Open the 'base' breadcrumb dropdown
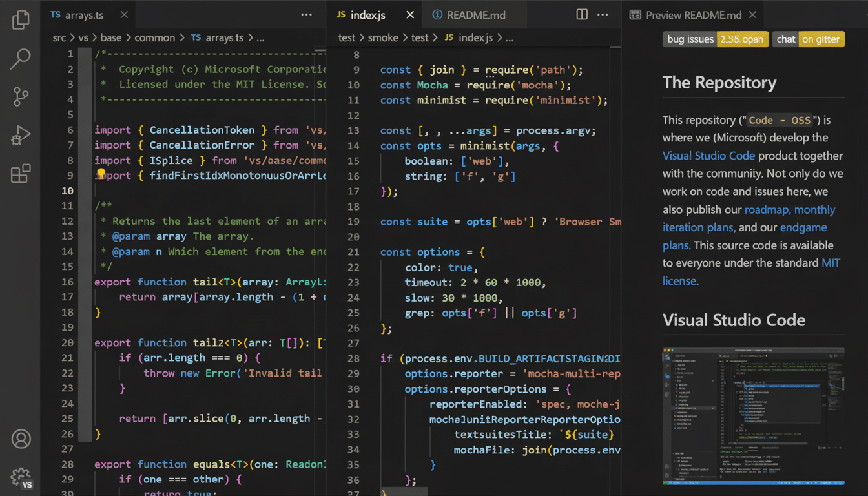The width and height of the screenshot is (868, 496). [110, 37]
